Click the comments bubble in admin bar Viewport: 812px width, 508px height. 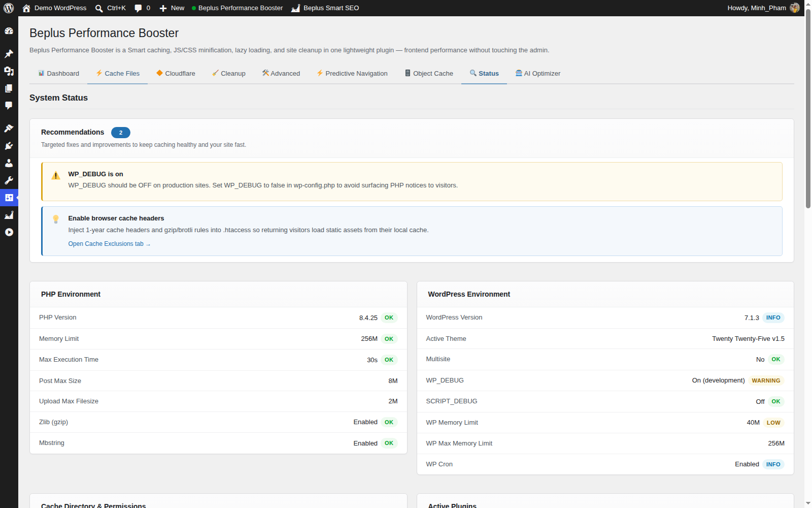[x=138, y=8]
